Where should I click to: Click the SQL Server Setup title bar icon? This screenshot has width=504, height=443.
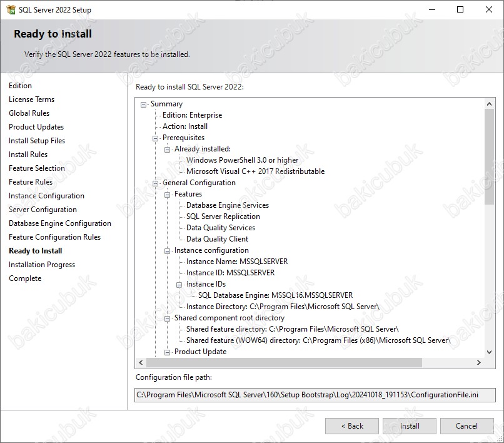(x=11, y=10)
